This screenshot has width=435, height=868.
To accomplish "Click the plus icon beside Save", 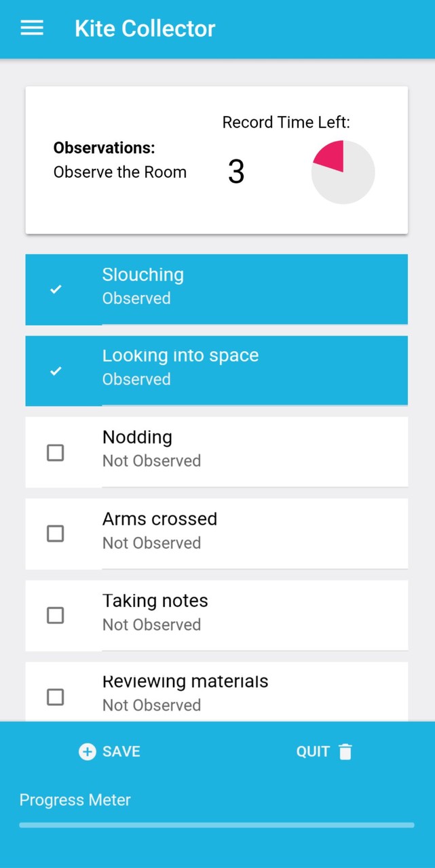I will click(x=88, y=751).
